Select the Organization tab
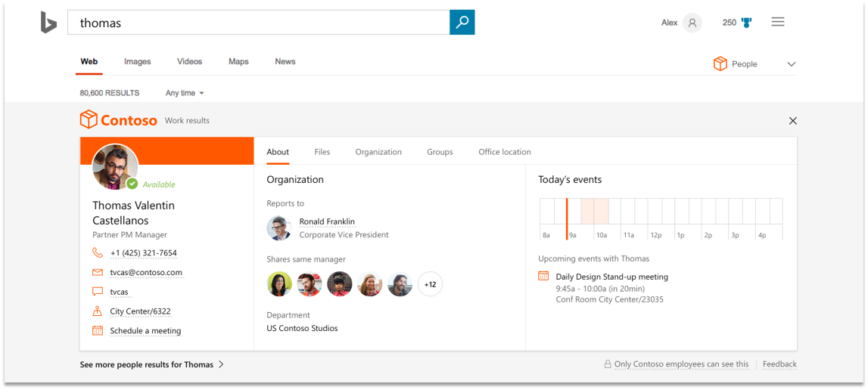This screenshot has width=868, height=390. point(378,152)
